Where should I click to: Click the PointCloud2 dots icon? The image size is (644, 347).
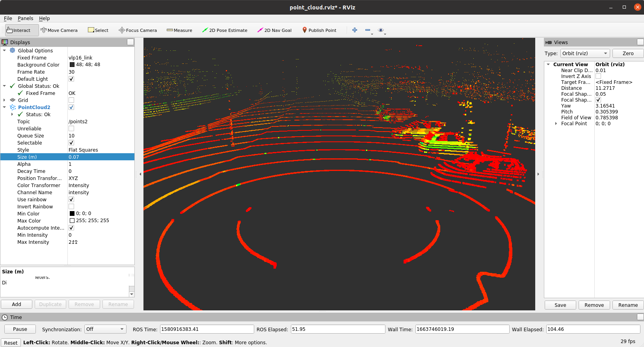click(x=13, y=107)
